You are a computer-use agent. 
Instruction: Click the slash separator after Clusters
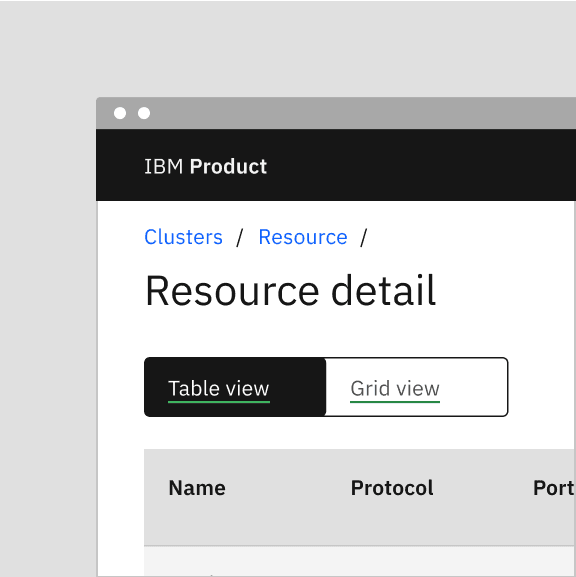pyautogui.click(x=240, y=238)
